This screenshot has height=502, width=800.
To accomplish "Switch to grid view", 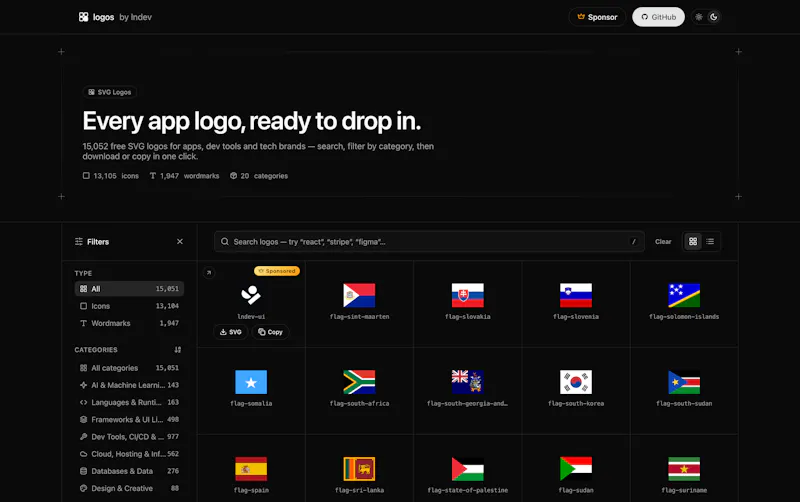I will [693, 241].
